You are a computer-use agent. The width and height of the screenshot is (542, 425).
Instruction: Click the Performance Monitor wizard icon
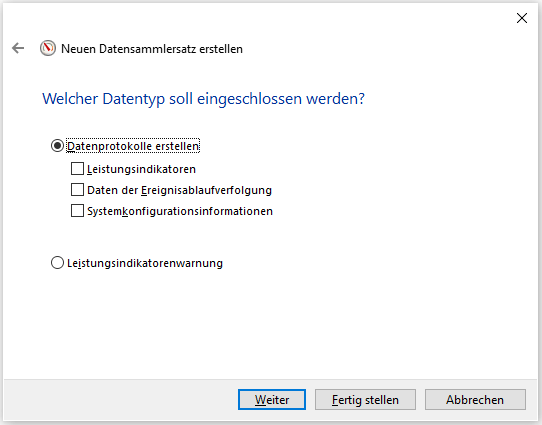tap(48, 48)
